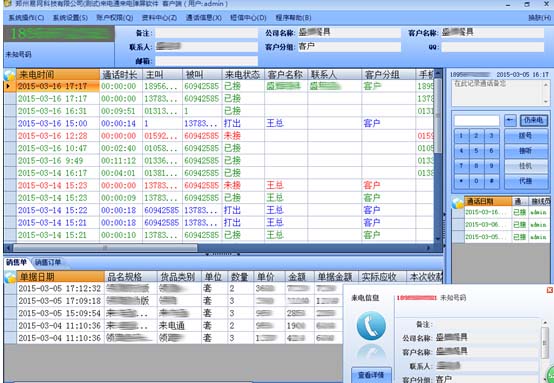Open the 通话信息(X) menu
554x383 pixels.
click(204, 17)
